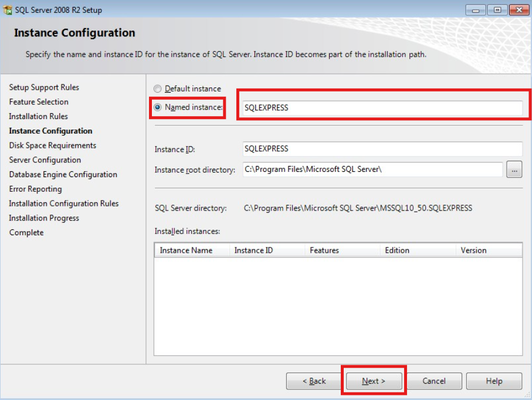The image size is (532, 400).
Task: Click Back to return to previous step
Action: 314,381
